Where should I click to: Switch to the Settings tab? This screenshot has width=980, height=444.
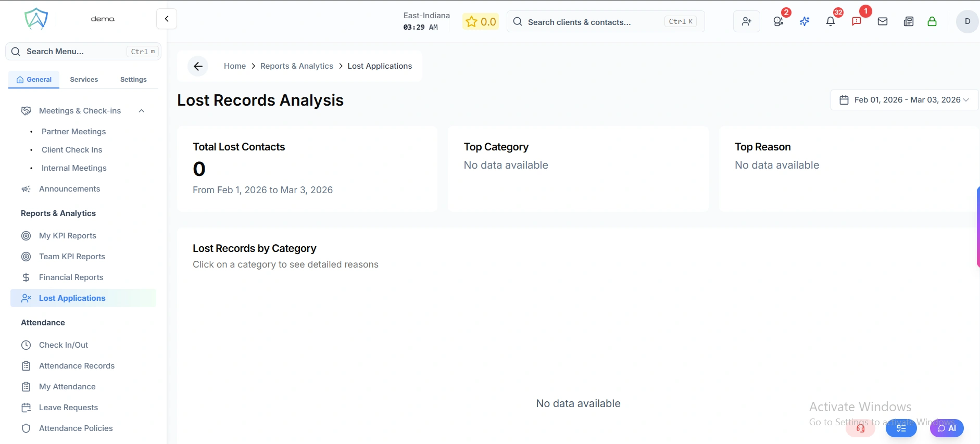point(133,80)
